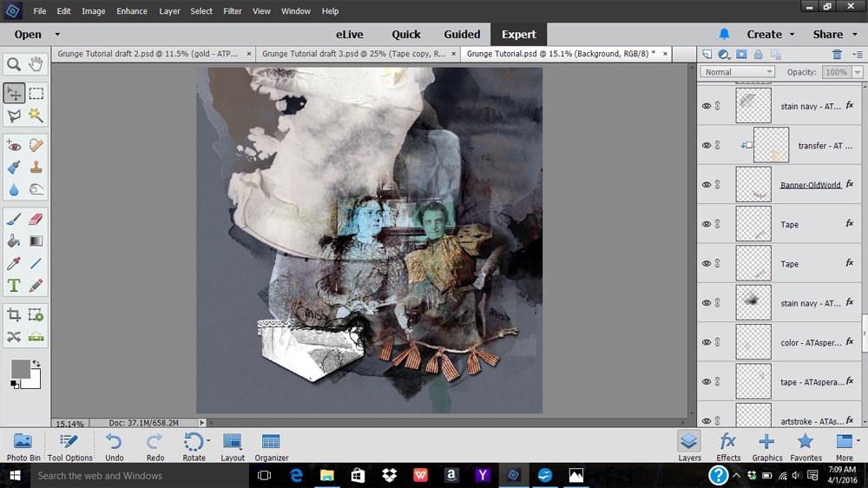Image resolution: width=868 pixels, height=488 pixels.
Task: Open the Photo Bin
Action: [x=23, y=447]
